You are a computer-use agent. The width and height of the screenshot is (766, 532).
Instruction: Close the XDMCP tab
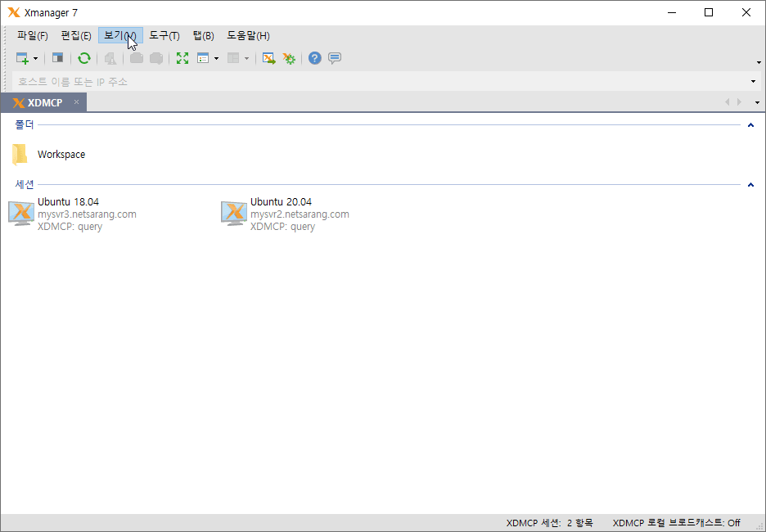click(x=77, y=102)
